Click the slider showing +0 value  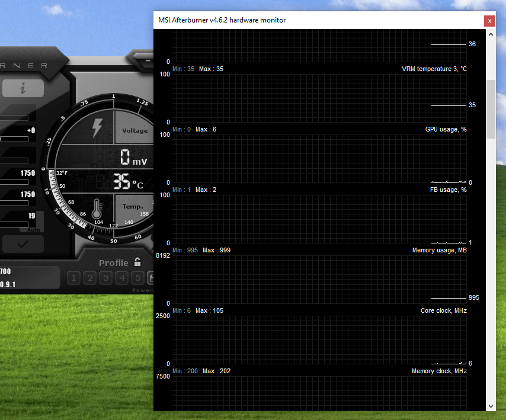click(14, 139)
